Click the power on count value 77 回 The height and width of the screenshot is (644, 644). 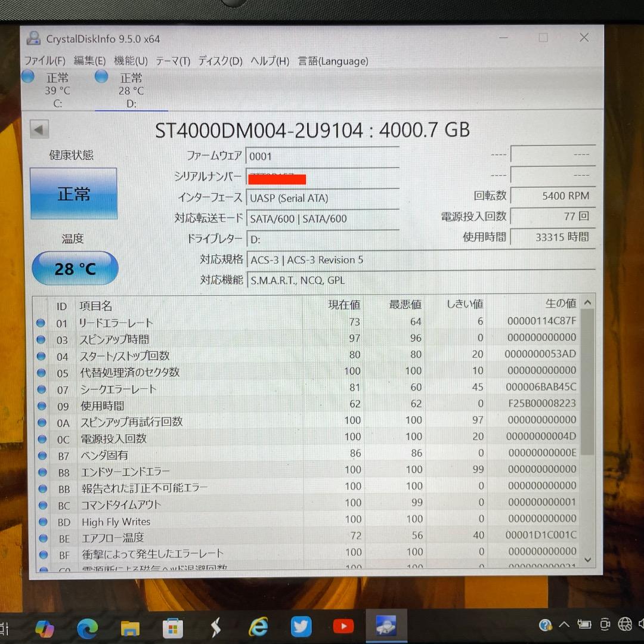(x=553, y=216)
